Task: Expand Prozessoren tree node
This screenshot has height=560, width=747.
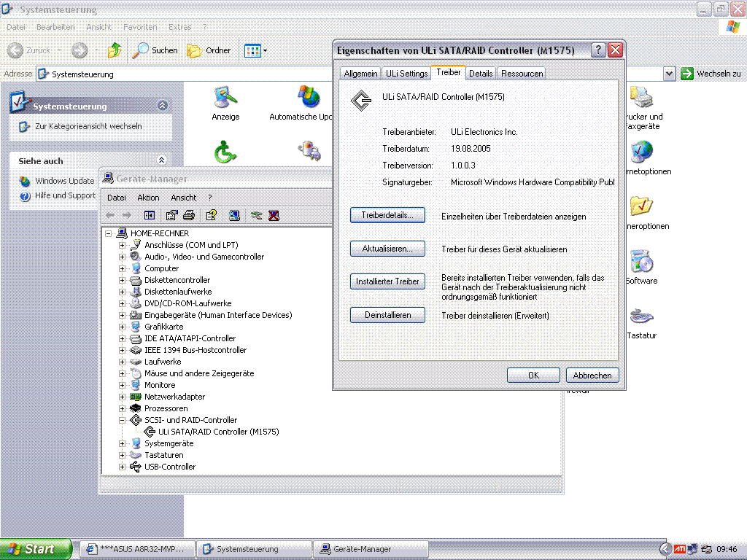Action: pos(122,408)
